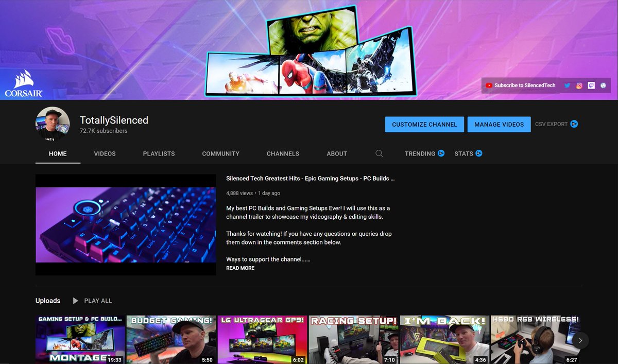Show next uploads with the arrow button
The image size is (618, 364).
[580, 340]
